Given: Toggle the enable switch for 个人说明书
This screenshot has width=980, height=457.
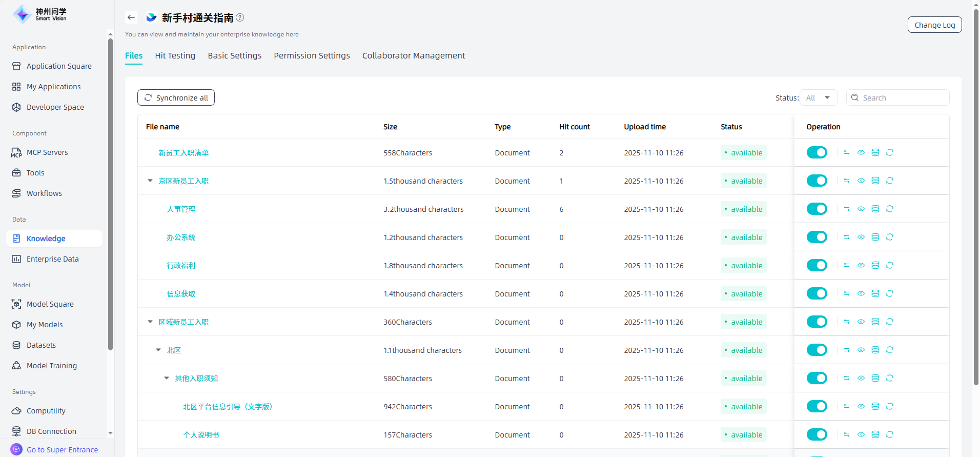Looking at the screenshot, I should coord(816,434).
